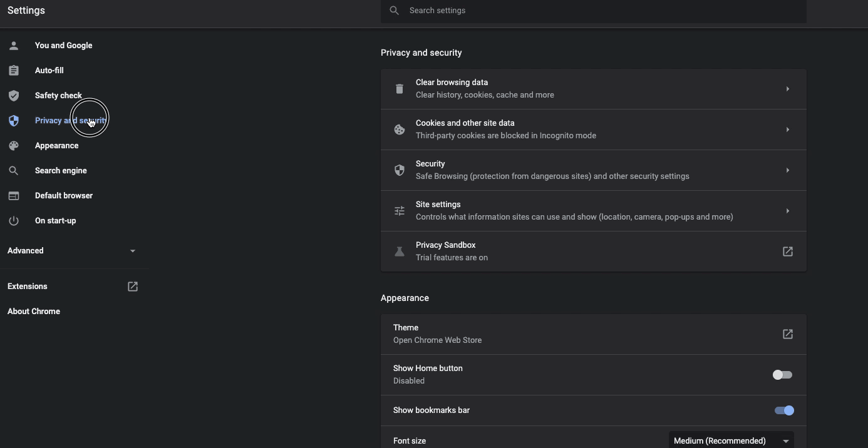
Task: Click the Privacy and security shield icon in sidebar
Action: point(14,121)
